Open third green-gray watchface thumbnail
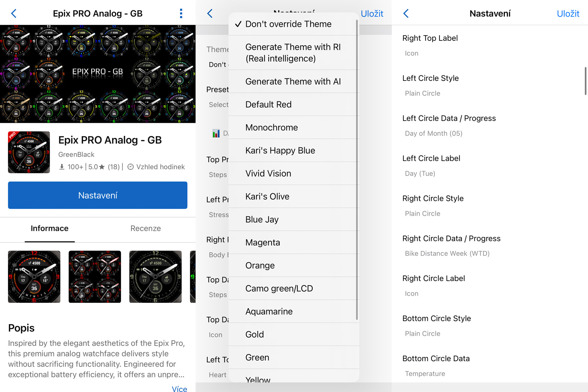 pyautogui.click(x=155, y=277)
